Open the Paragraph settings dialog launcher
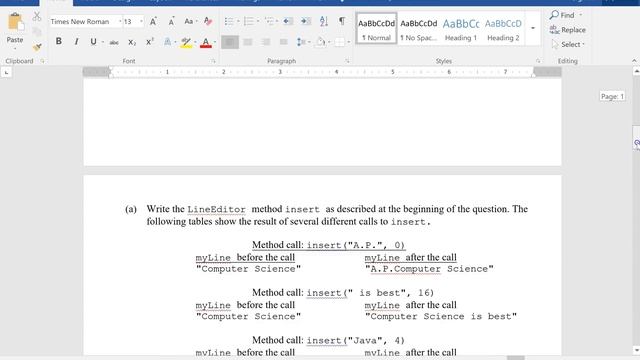640x360 pixels. tap(347, 61)
